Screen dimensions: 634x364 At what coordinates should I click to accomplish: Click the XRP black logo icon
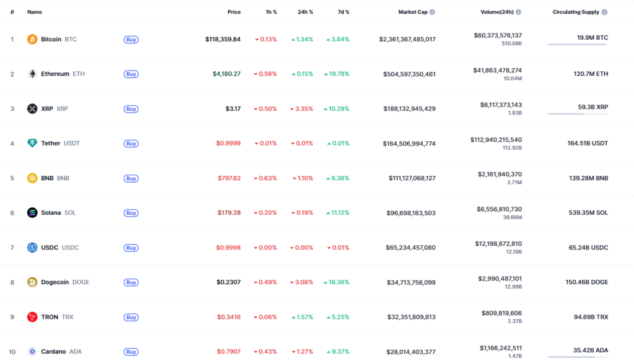tap(32, 108)
